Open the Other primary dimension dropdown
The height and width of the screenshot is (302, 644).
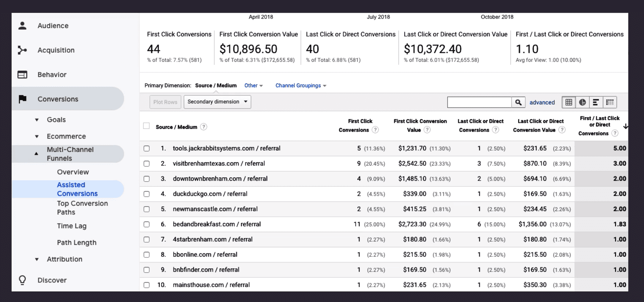click(253, 86)
